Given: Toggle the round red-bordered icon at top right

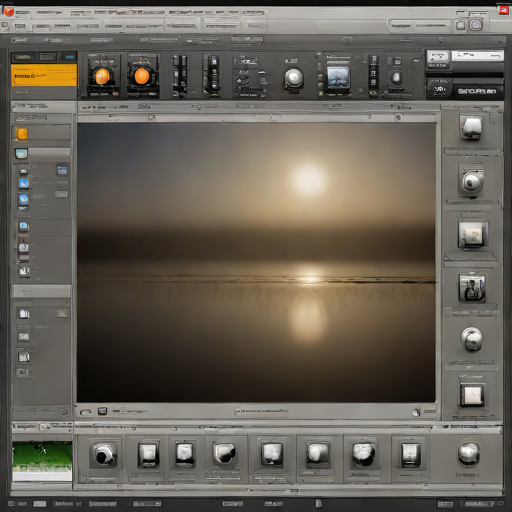Looking at the screenshot, I should click(476, 25).
